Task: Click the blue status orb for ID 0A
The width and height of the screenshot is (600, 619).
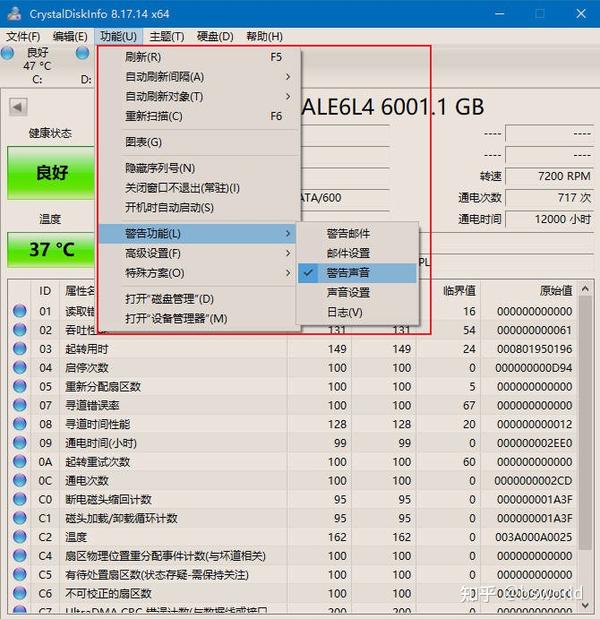Action: (20, 461)
